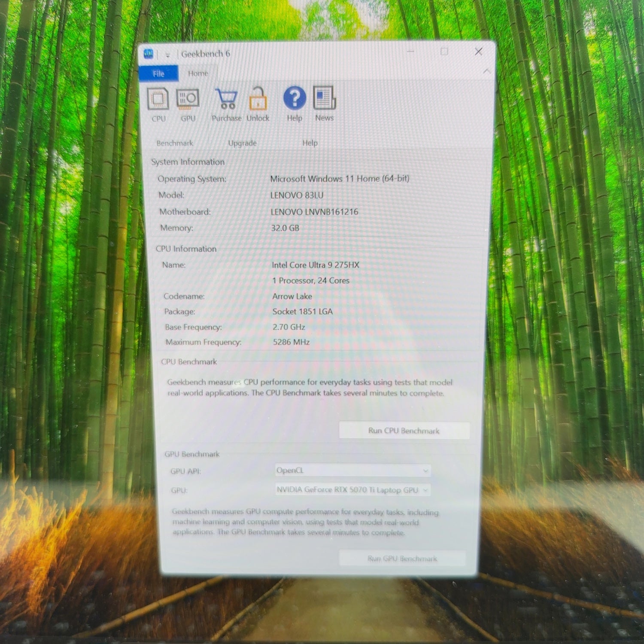Open the Quick Access Toolbar customize arrow
644x644 pixels.
click(167, 55)
